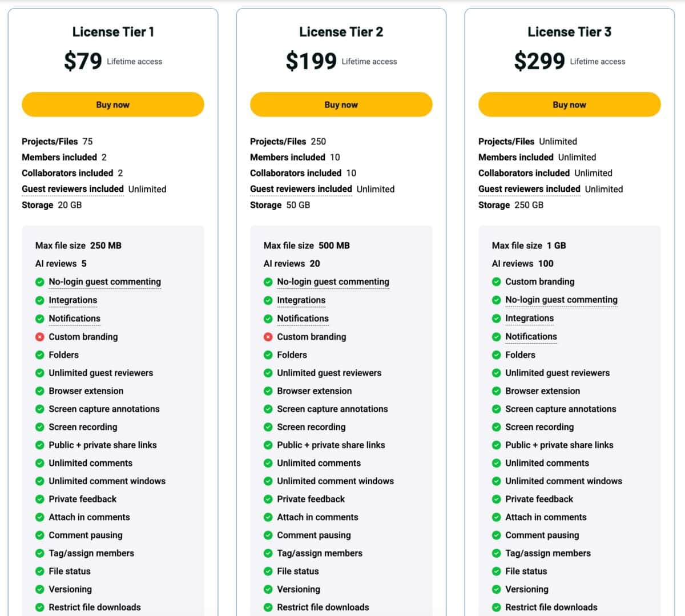Click the red X icon beside Tier 1 Custom branding
685x616 pixels.
click(39, 337)
